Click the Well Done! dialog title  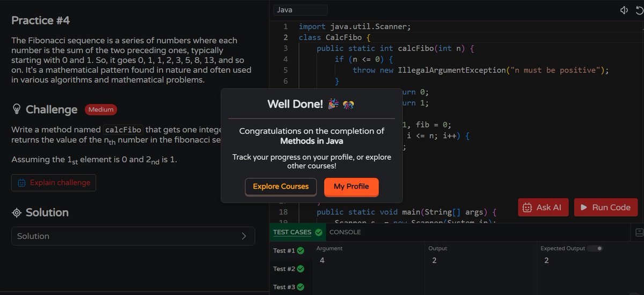click(296, 104)
